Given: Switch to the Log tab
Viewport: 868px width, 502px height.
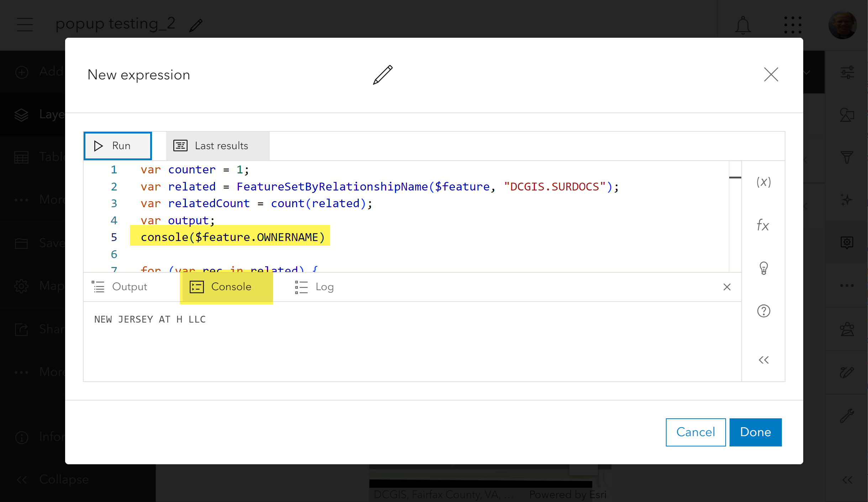Looking at the screenshot, I should (x=315, y=287).
